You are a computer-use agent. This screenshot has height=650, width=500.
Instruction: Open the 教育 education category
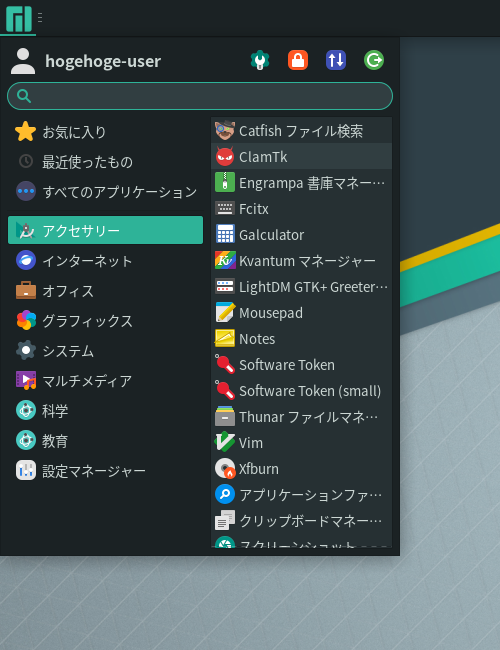(x=105, y=441)
